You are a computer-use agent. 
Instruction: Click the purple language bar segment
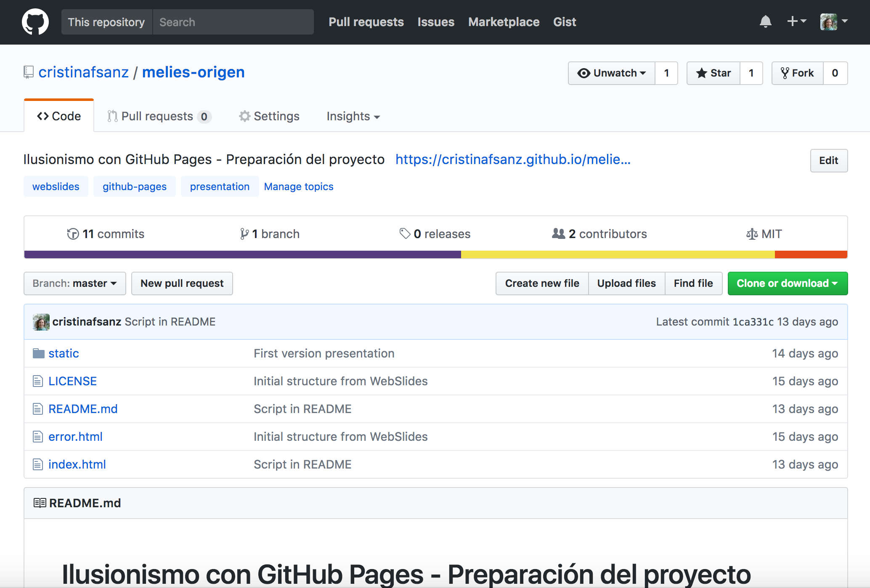[x=243, y=254]
